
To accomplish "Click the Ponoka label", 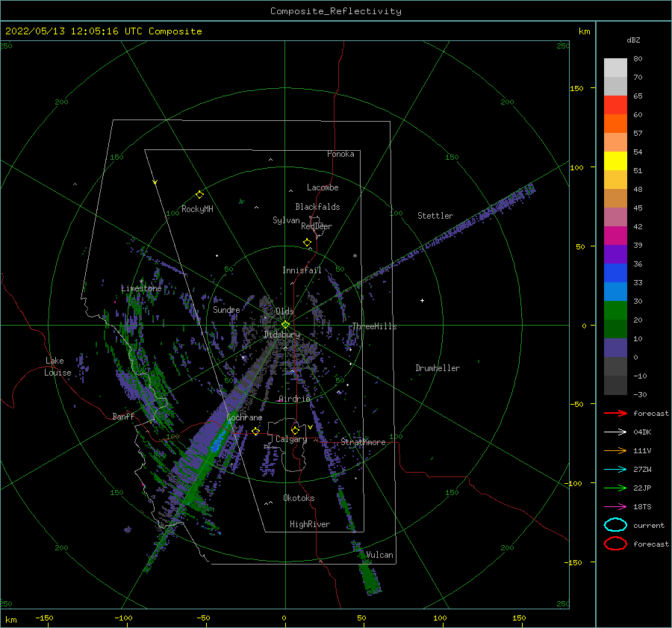I will pos(340,154).
